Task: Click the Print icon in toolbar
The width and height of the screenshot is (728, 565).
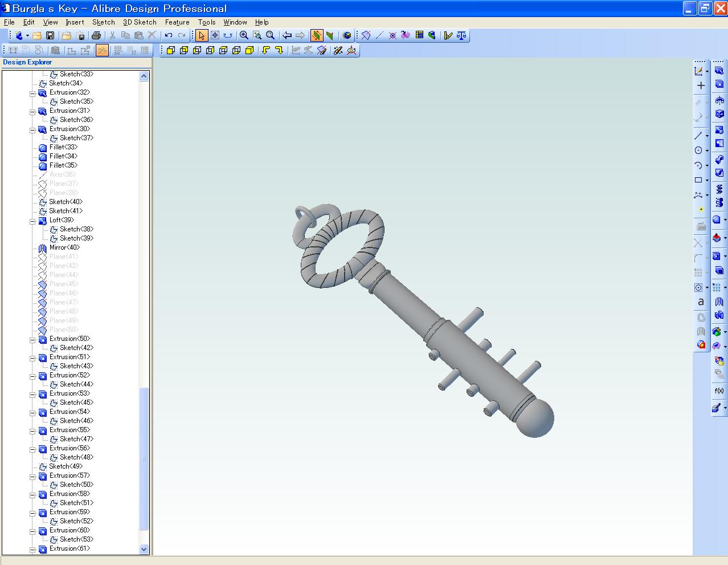Action: point(96,35)
